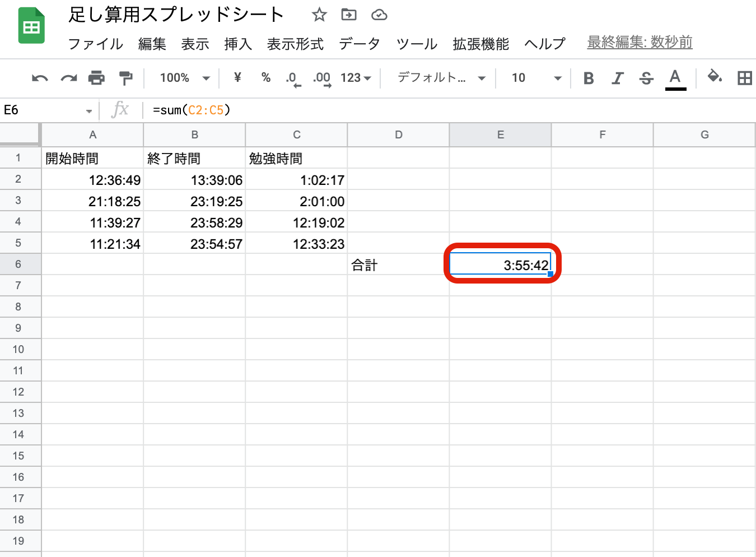Select cell with 1:02:17
Screen dimensions: 756x557
coord(296,179)
